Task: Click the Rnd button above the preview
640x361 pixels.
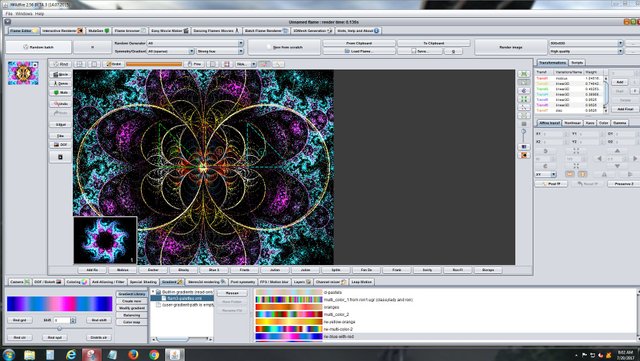Action: tap(60, 64)
